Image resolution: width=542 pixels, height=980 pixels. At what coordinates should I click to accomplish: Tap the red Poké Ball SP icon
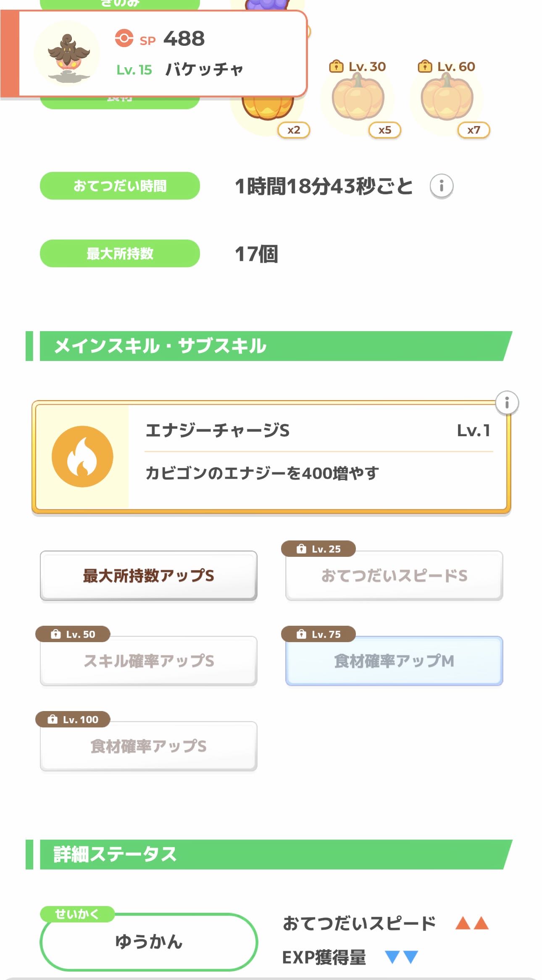(x=124, y=38)
